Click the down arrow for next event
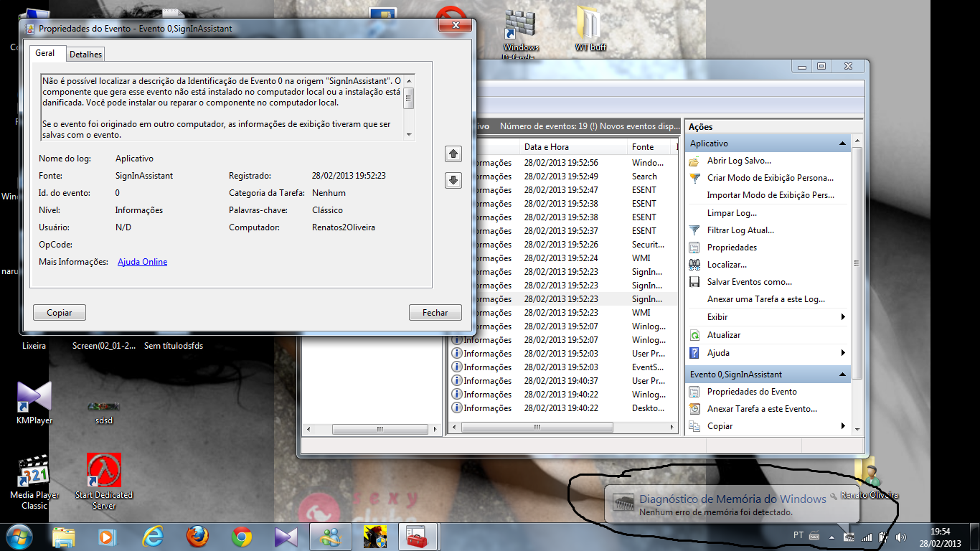The height and width of the screenshot is (551, 980). point(453,181)
